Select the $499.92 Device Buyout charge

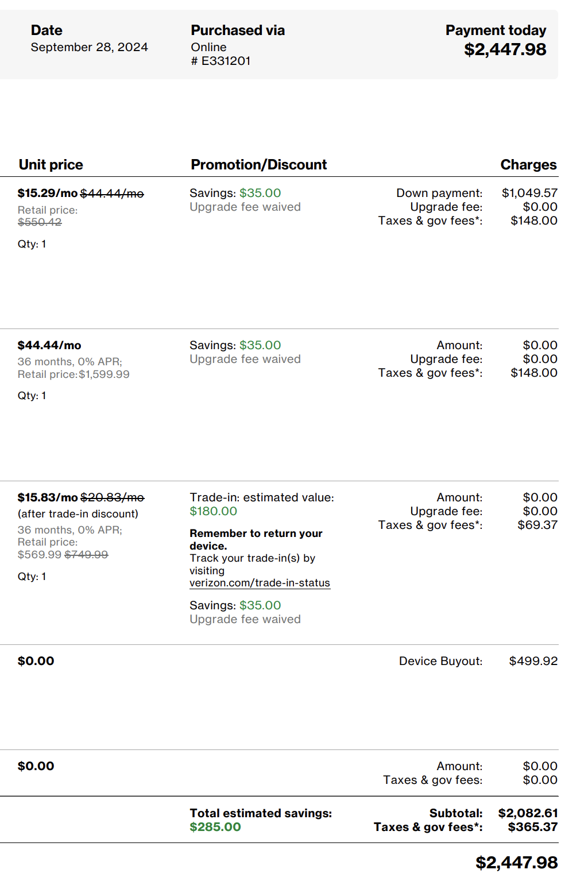[533, 661]
